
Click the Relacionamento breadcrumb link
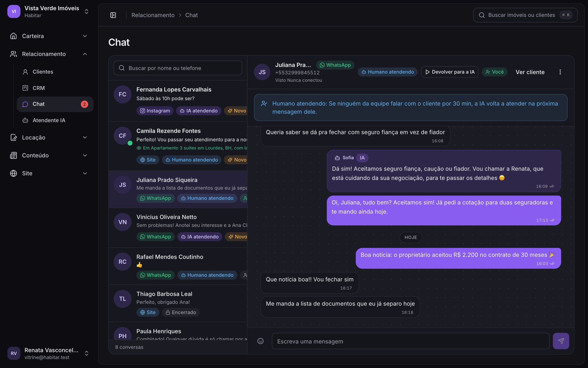point(153,15)
